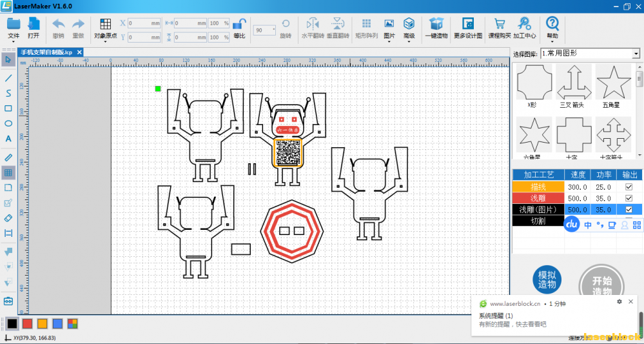Uncheck the output checkbox for 描线
Image resolution: width=644 pixels, height=344 pixels.
tap(629, 187)
